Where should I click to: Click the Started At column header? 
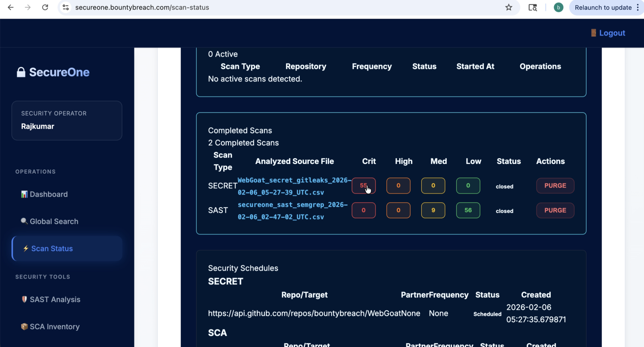[x=475, y=66]
